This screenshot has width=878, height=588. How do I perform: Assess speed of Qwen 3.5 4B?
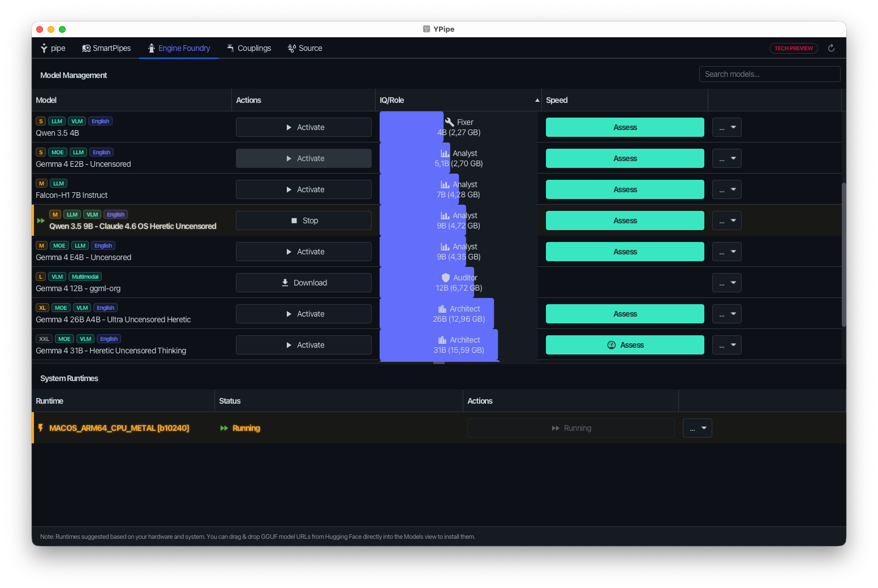[x=625, y=127]
